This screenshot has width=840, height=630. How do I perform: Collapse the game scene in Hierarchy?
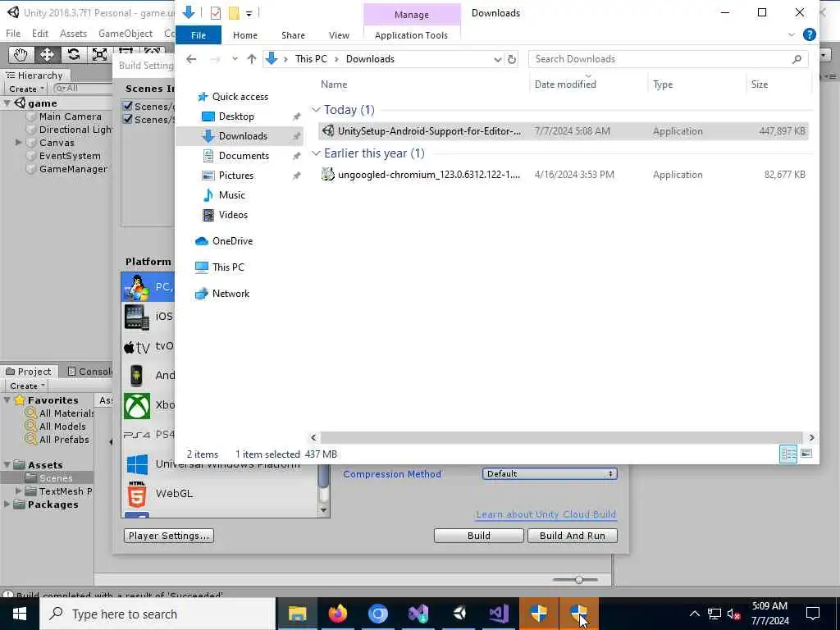pyautogui.click(x=7, y=103)
